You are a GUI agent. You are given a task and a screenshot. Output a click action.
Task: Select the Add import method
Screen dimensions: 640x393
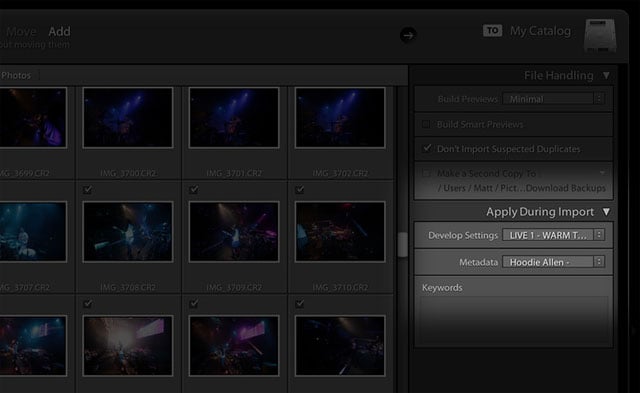pyautogui.click(x=60, y=31)
